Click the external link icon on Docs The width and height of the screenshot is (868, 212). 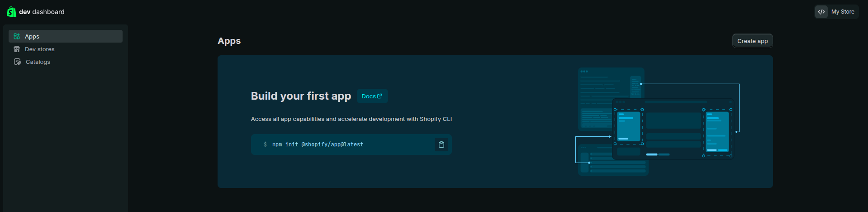coord(379,96)
